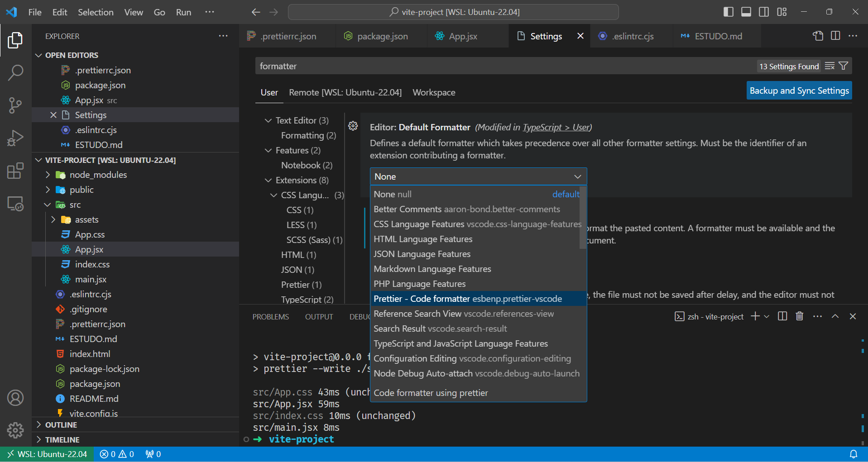
Task: Open the settings filter funnel
Action: [x=844, y=66]
